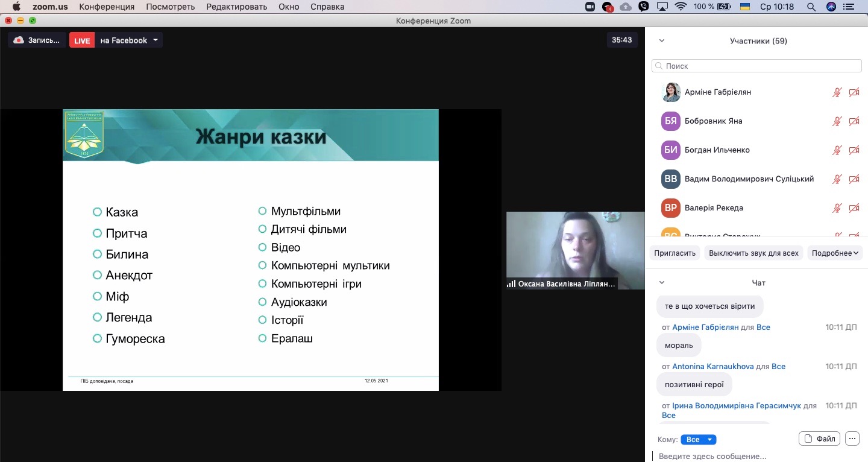868x462 pixels.
Task: Click muted microphone icon for Арміне Габрієлян
Action: (837, 92)
